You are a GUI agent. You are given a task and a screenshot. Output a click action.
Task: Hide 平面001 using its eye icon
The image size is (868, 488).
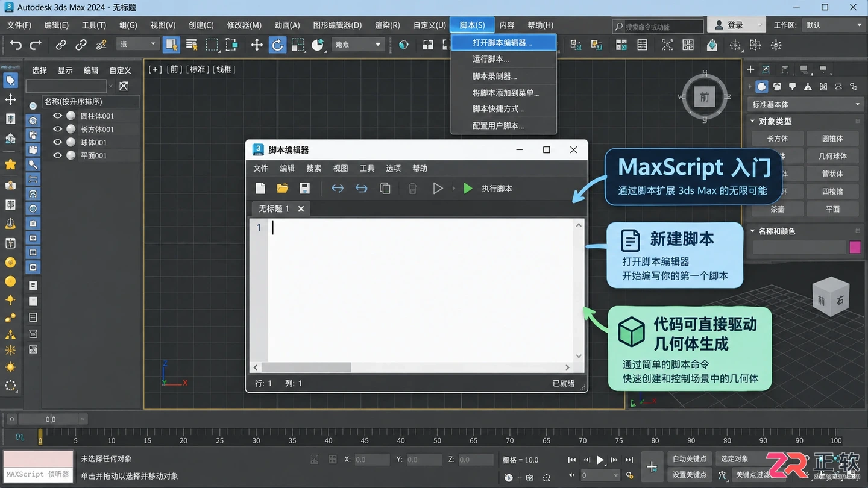pyautogui.click(x=58, y=155)
